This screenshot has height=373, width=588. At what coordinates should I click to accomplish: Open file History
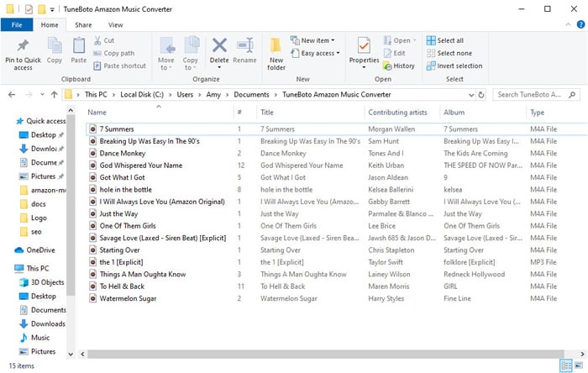point(399,66)
